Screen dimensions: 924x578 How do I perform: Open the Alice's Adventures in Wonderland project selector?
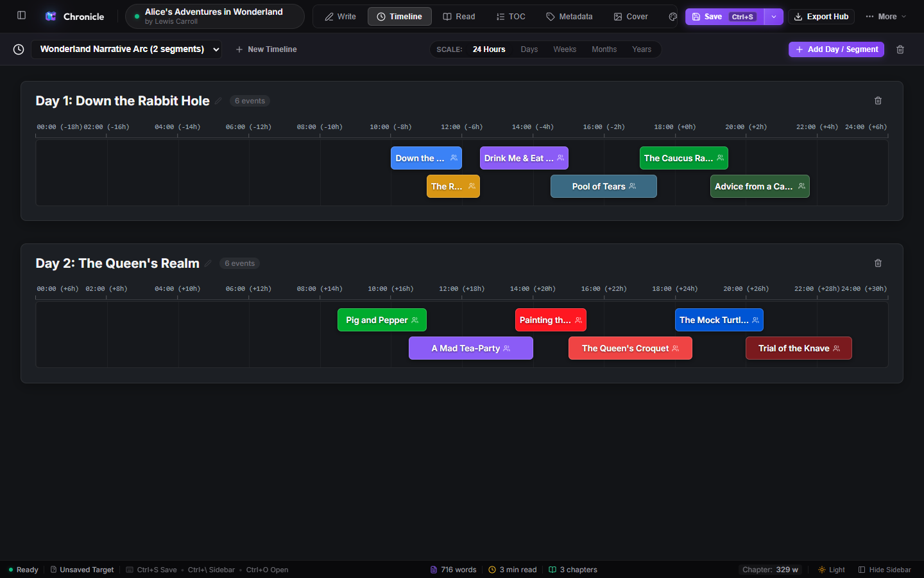click(x=214, y=17)
